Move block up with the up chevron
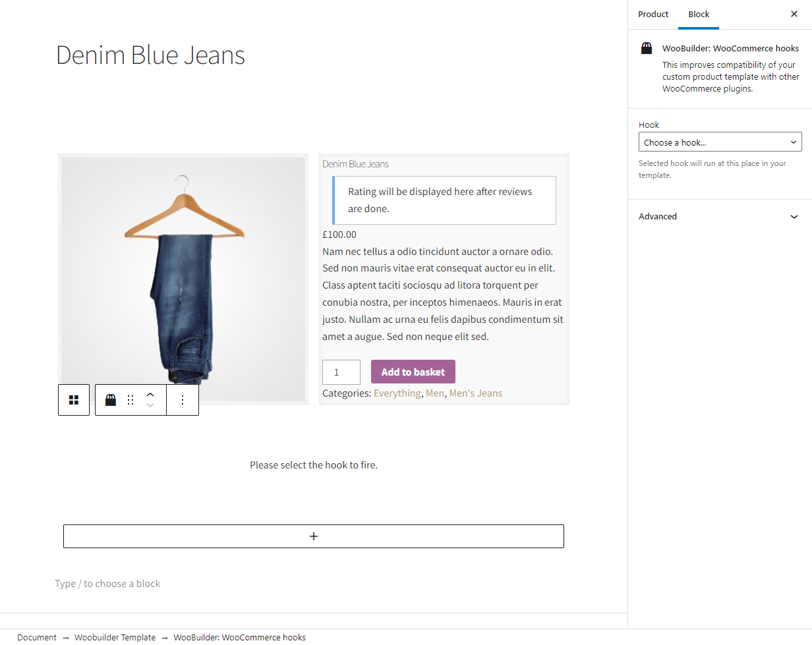 tap(150, 394)
